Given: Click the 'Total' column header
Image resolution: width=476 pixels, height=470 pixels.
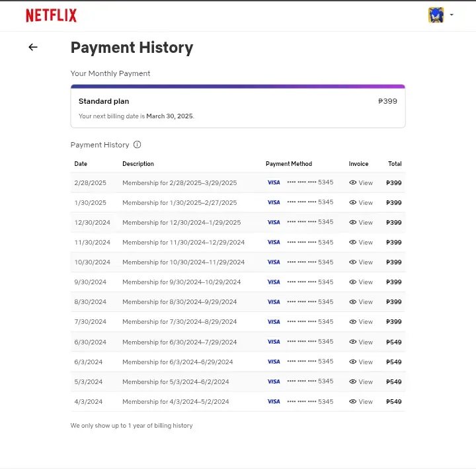Looking at the screenshot, I should [395, 164].
